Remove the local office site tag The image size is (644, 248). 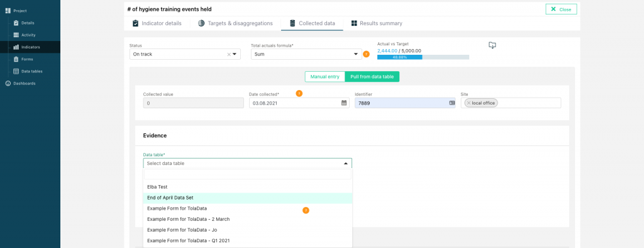469,103
